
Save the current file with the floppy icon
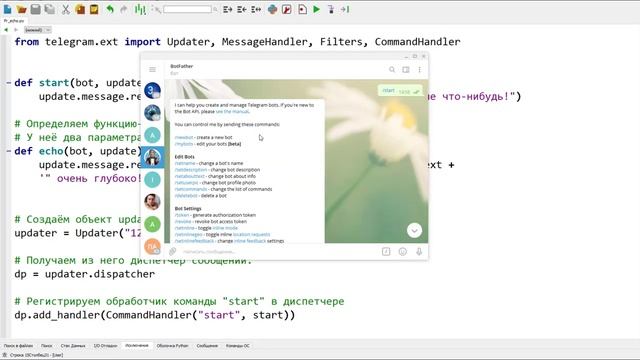pyautogui.click(x=36, y=9)
